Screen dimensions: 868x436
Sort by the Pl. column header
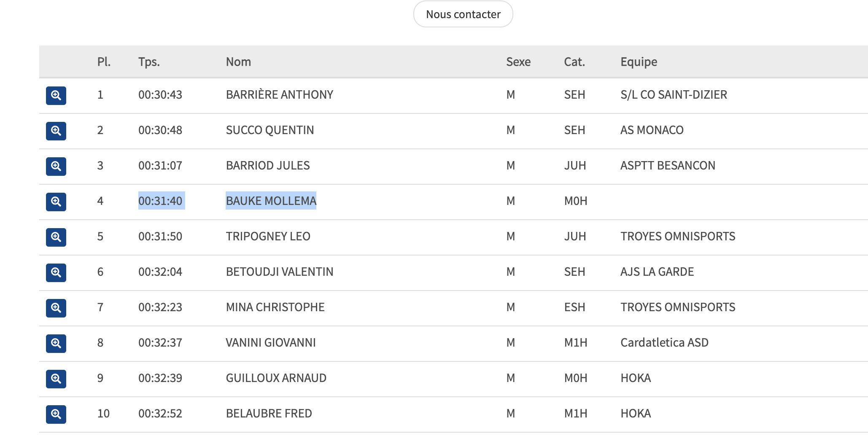[104, 62]
